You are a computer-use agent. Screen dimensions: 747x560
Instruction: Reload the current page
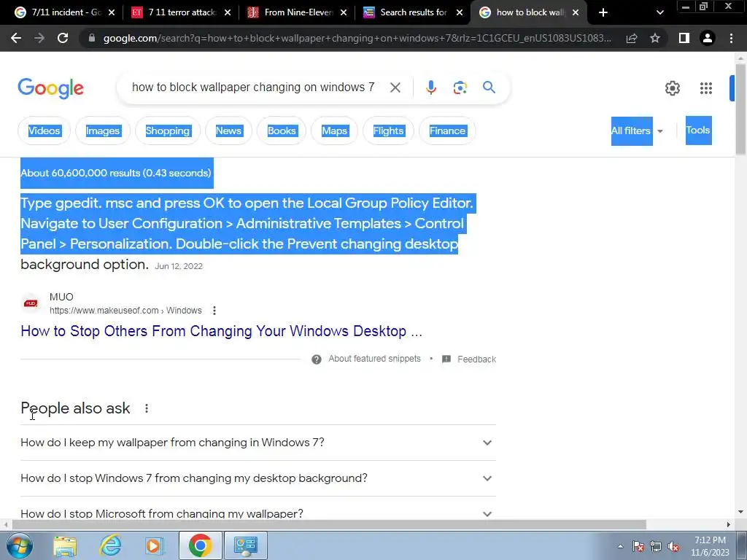[x=63, y=38]
